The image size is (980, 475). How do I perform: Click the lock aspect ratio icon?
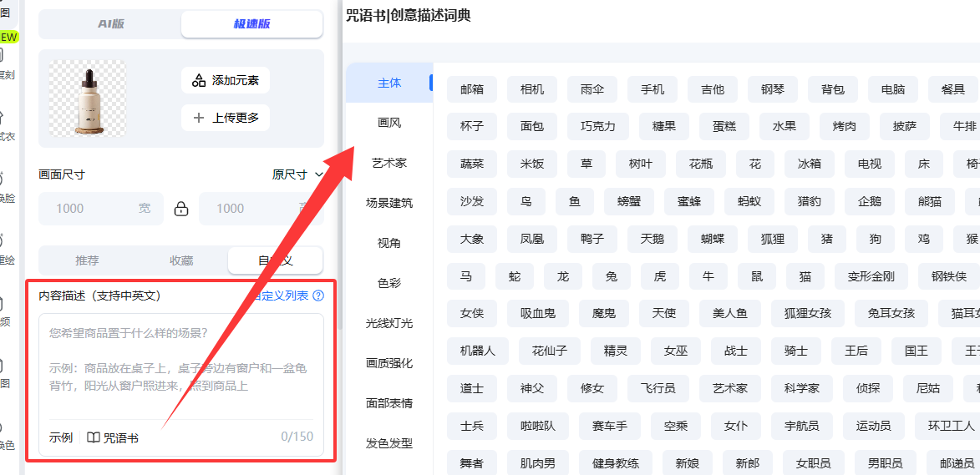(x=181, y=209)
